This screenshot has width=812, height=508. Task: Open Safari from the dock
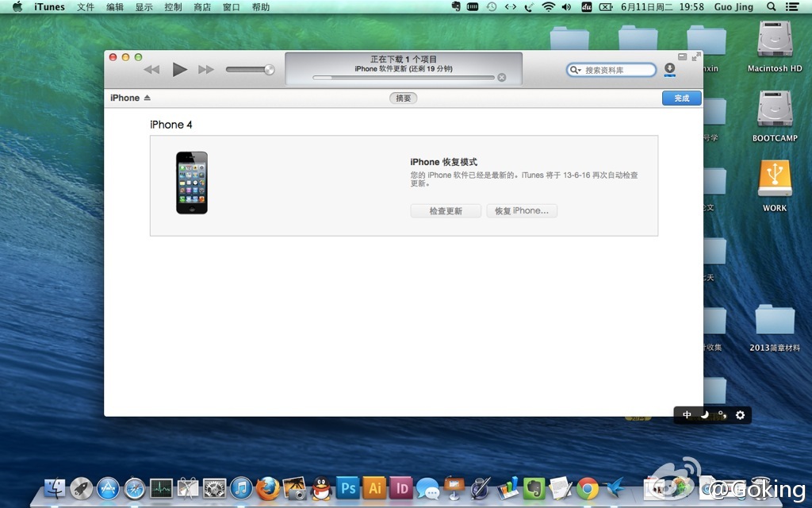[x=135, y=488]
